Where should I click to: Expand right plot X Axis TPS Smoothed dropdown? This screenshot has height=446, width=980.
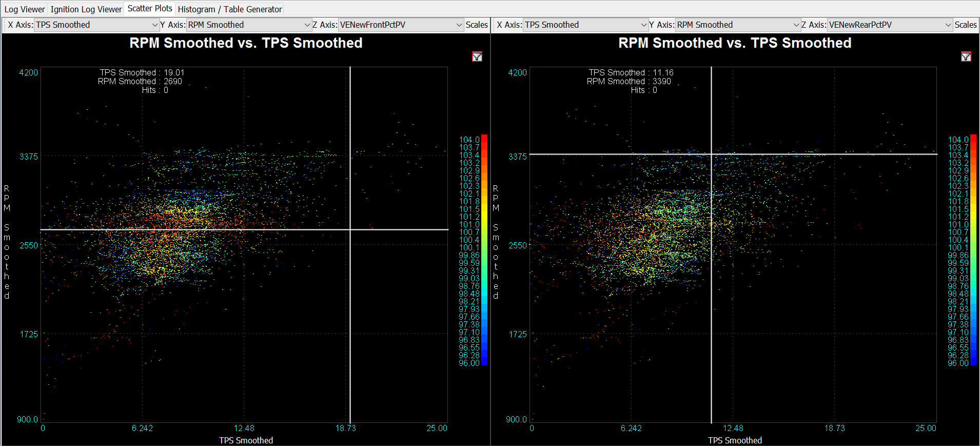point(586,25)
